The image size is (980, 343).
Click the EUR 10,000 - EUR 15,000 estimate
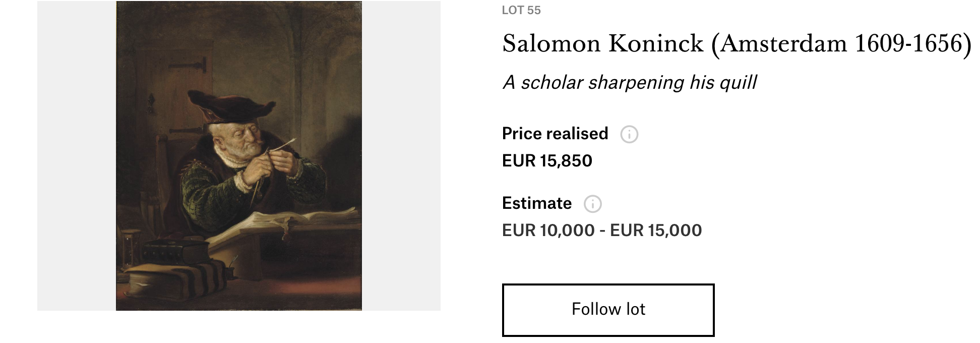tap(601, 231)
